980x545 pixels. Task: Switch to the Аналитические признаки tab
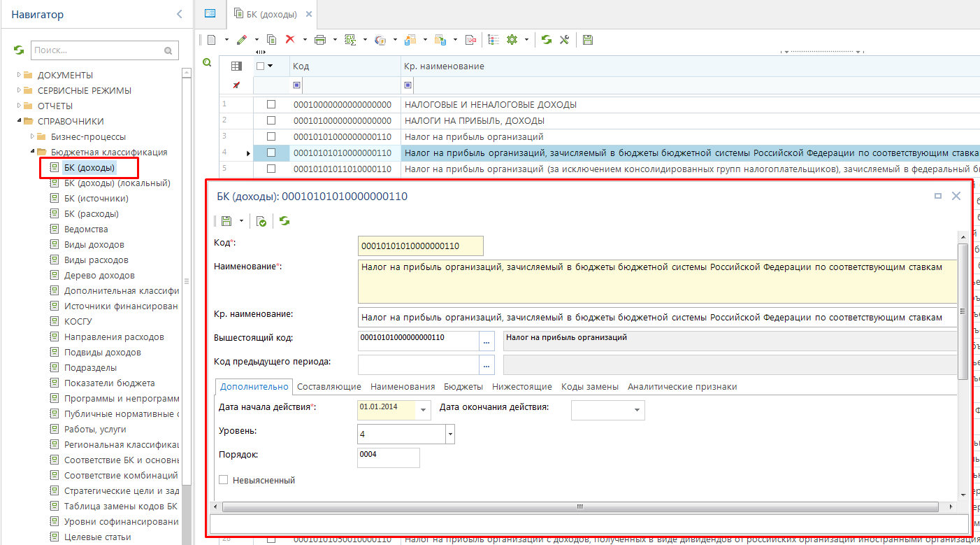click(682, 387)
